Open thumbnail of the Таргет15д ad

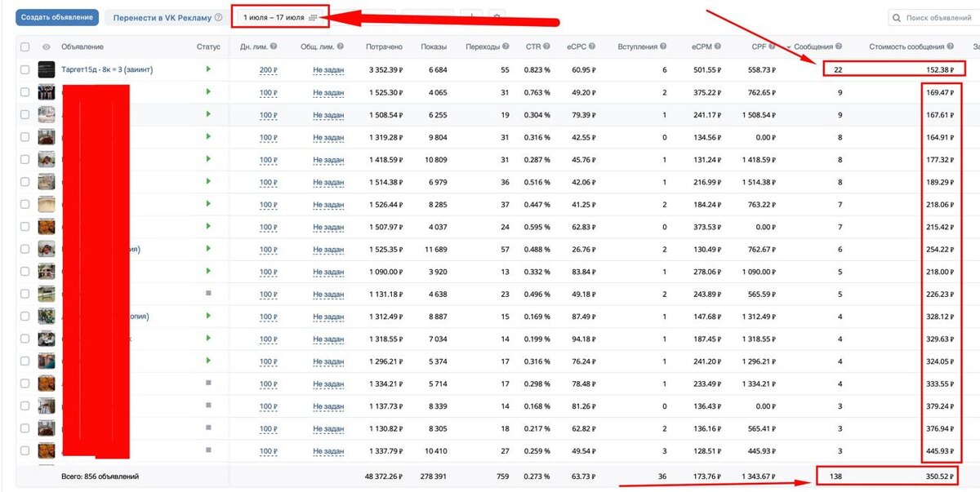[47, 69]
